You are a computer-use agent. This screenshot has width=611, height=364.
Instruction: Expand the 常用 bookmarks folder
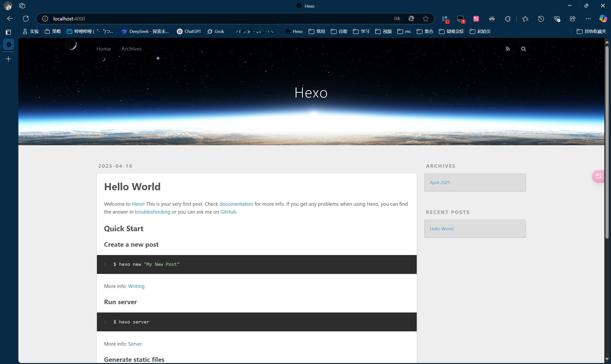317,31
